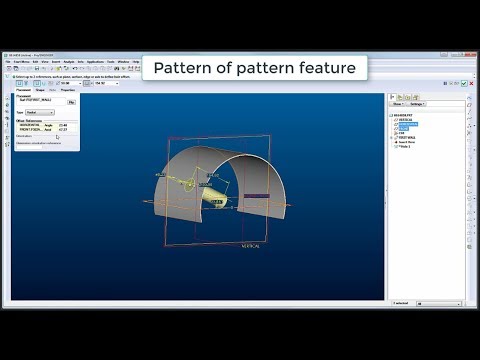Select the Connections navigator tab
This screenshot has width=480, height=360.
click(415, 97)
